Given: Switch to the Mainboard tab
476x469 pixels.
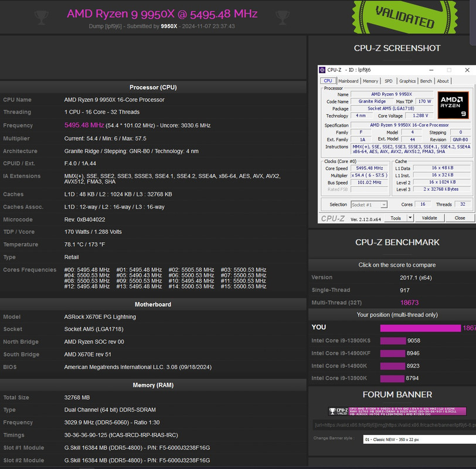Looking at the screenshot, I should 348,81.
